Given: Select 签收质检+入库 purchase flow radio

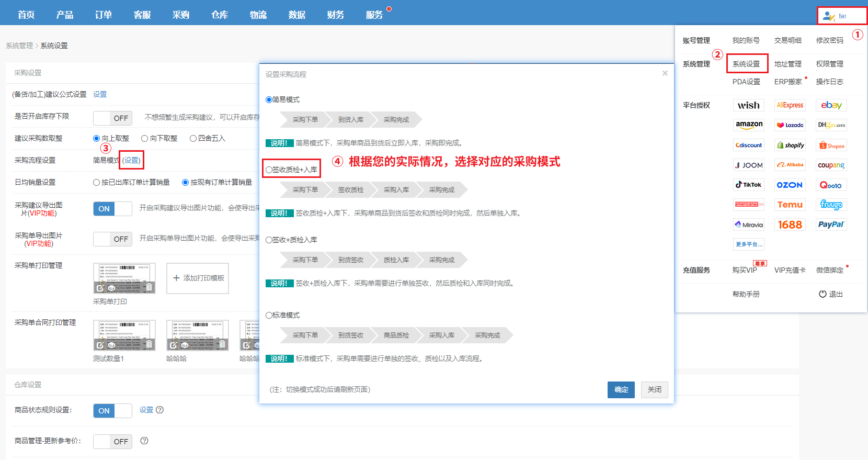Looking at the screenshot, I should point(269,170).
